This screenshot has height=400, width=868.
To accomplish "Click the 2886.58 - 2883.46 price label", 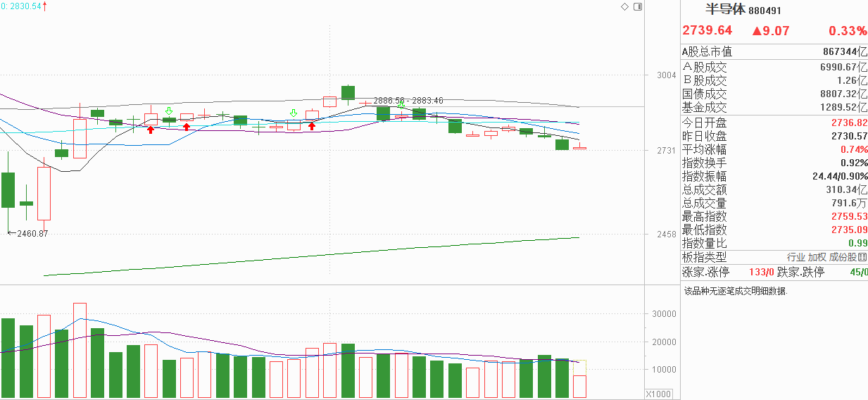I will [x=408, y=101].
